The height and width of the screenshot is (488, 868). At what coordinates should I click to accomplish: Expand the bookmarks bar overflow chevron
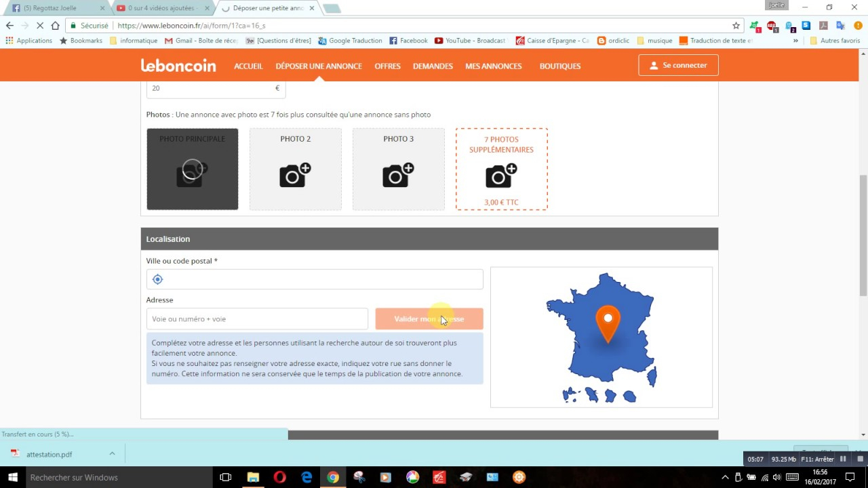pos(795,41)
